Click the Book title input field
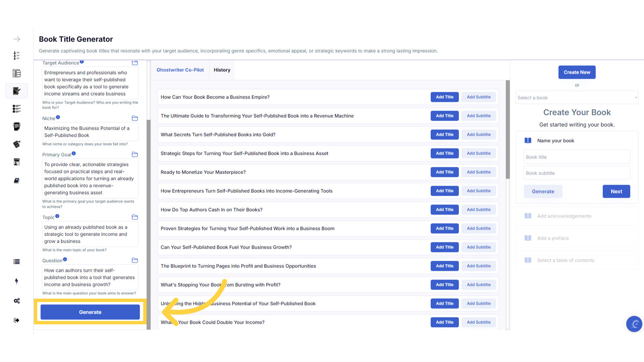This screenshot has width=644, height=362. [577, 157]
